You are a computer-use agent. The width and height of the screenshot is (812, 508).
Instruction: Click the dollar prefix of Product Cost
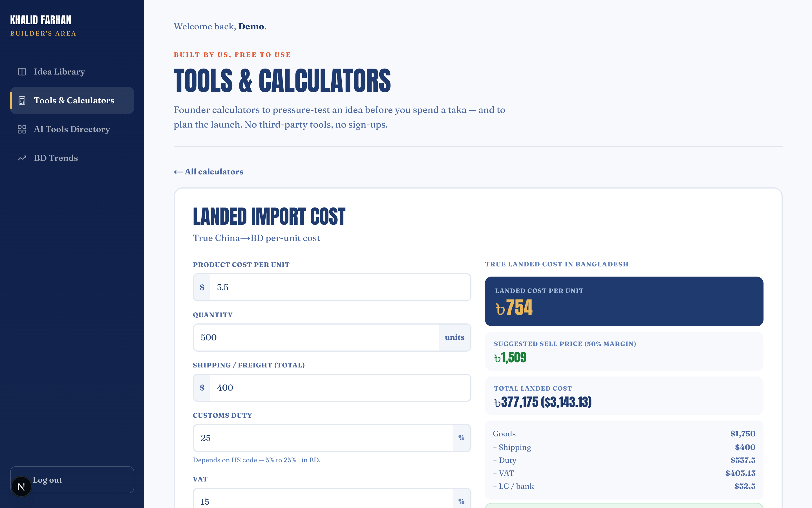point(202,287)
